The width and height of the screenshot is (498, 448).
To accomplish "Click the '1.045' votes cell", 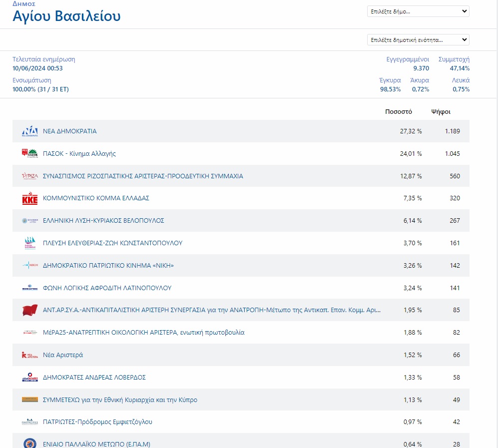I will (x=452, y=154).
